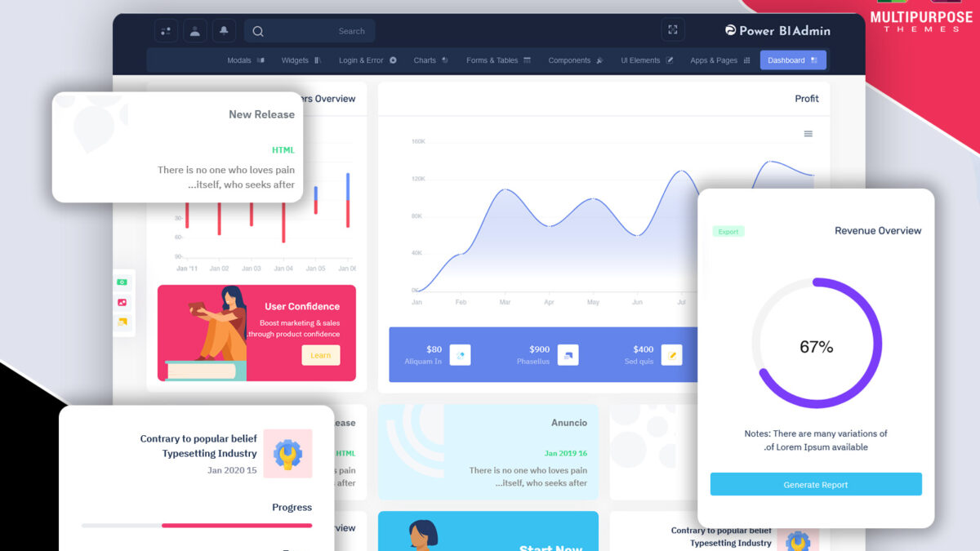Click the gear wrench icon beside Jan 2020 15
Image resolution: width=980 pixels, height=551 pixels.
click(x=287, y=453)
